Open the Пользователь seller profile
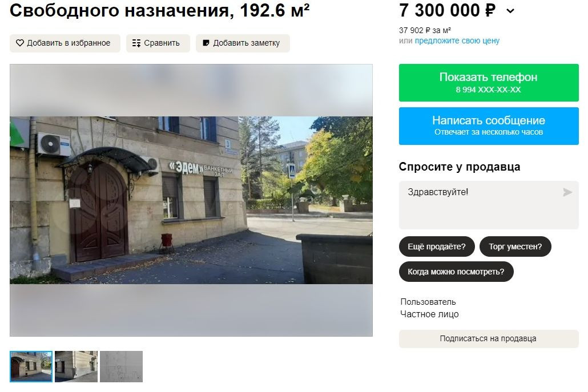 coord(428,302)
